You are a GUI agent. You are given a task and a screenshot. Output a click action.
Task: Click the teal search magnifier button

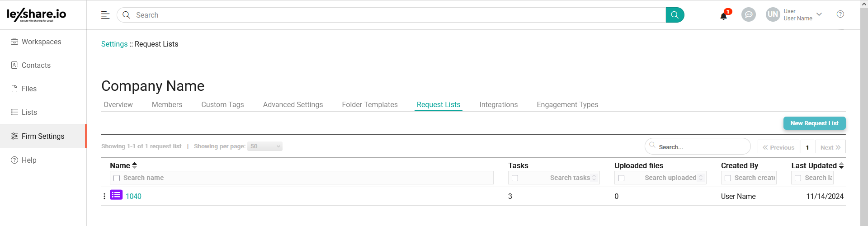tap(675, 15)
